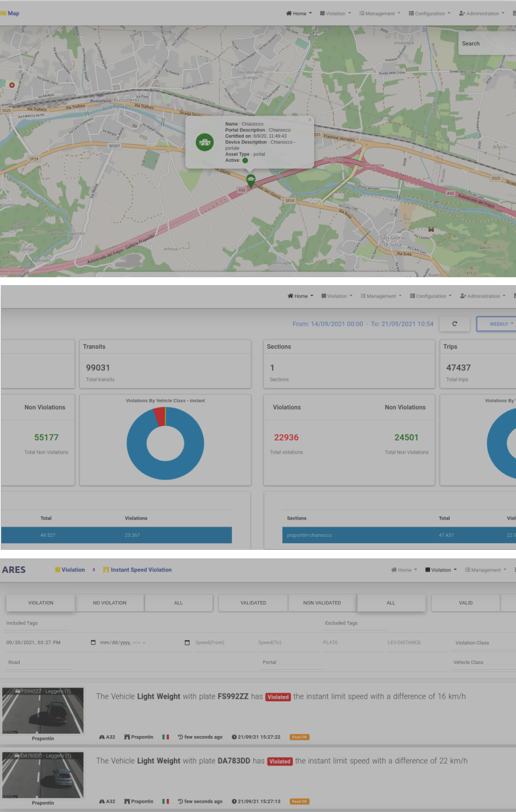
Task: Click the green Active status dot in popup
Action: (x=245, y=160)
